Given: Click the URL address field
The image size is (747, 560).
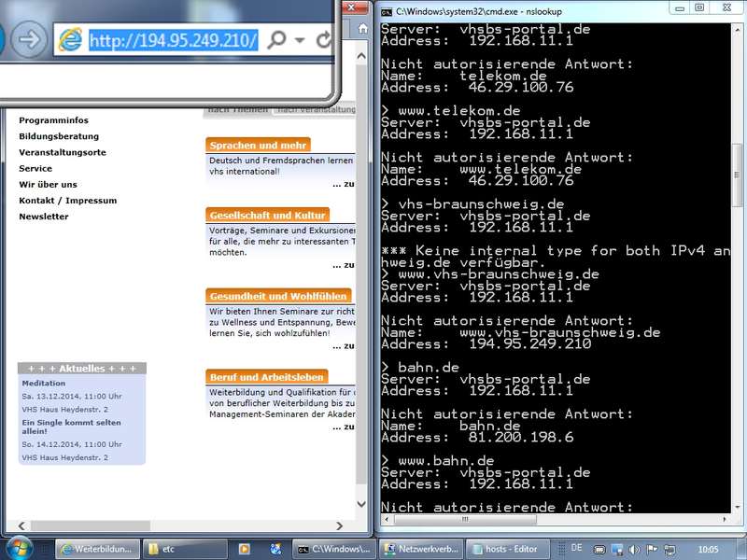Looking at the screenshot, I should coord(173,40).
